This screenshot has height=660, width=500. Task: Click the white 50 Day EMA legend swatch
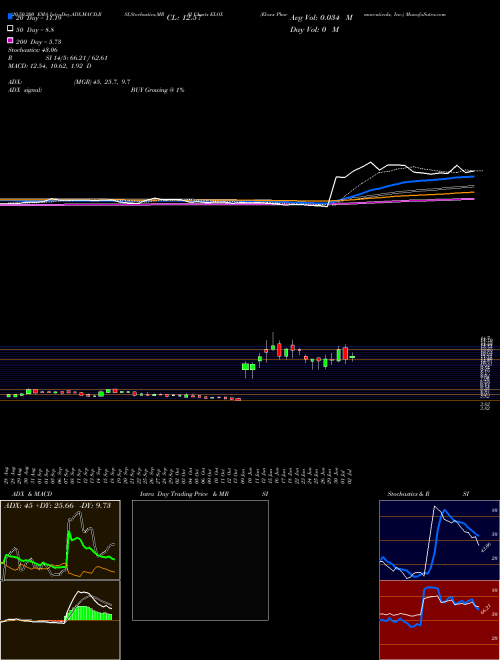point(10,29)
